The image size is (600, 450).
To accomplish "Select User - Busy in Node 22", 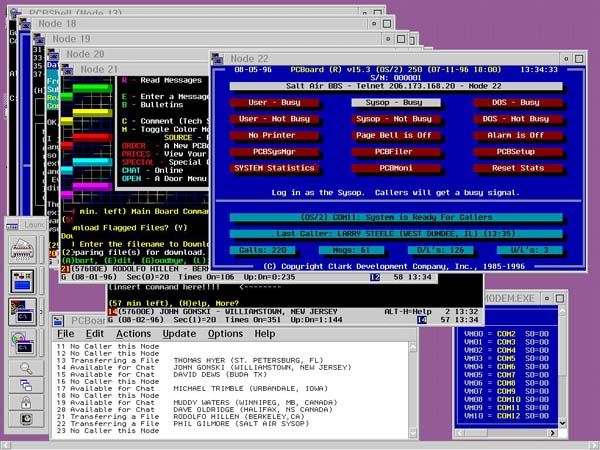I will click(x=274, y=103).
